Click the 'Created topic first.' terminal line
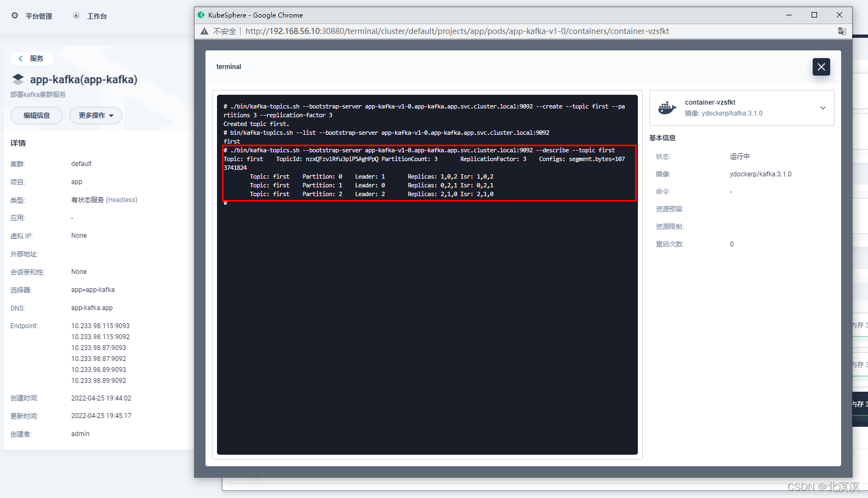The image size is (868, 498). click(256, 124)
